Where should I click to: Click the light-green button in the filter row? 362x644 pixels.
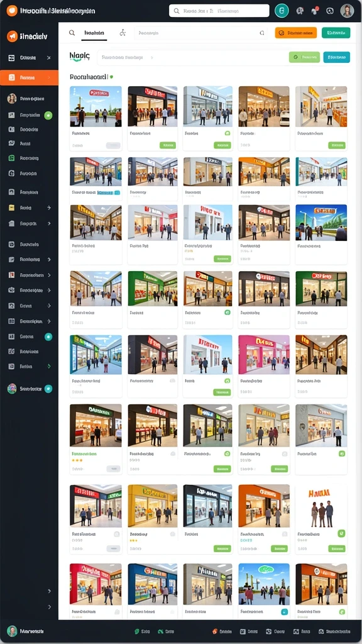pyautogui.click(x=304, y=57)
